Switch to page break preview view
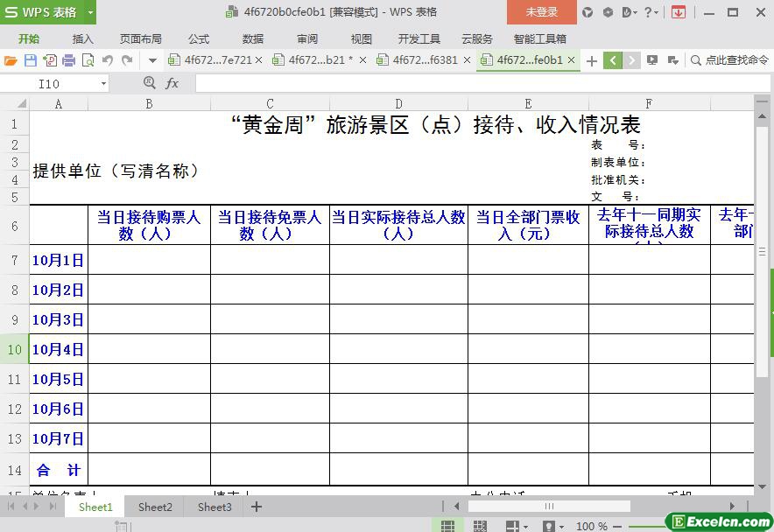This screenshot has height=532, width=774. [x=480, y=527]
